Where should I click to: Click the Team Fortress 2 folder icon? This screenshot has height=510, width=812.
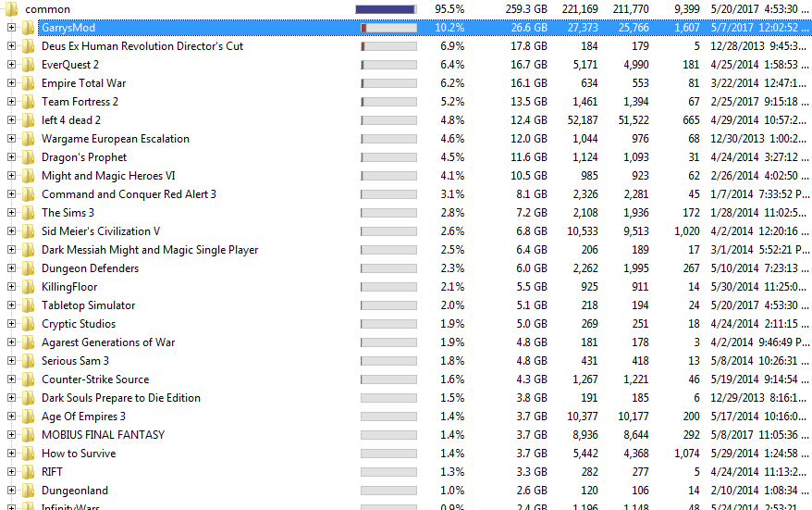pos(28,102)
